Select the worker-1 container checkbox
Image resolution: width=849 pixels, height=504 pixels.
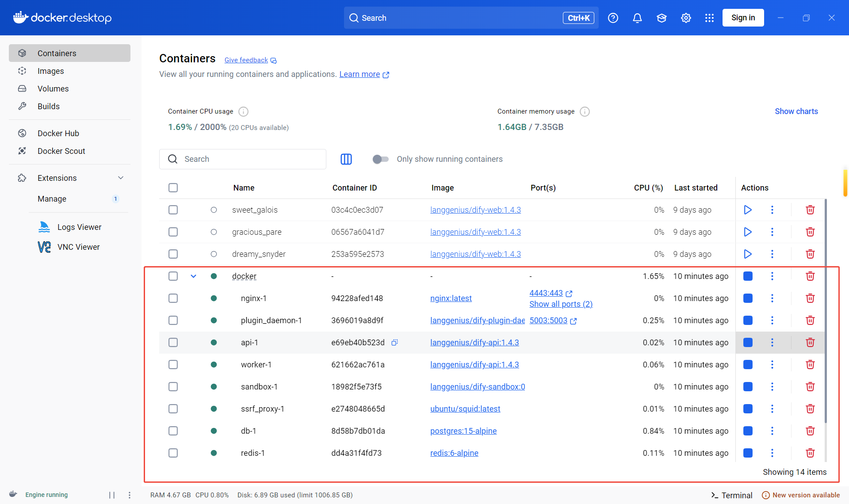173,365
